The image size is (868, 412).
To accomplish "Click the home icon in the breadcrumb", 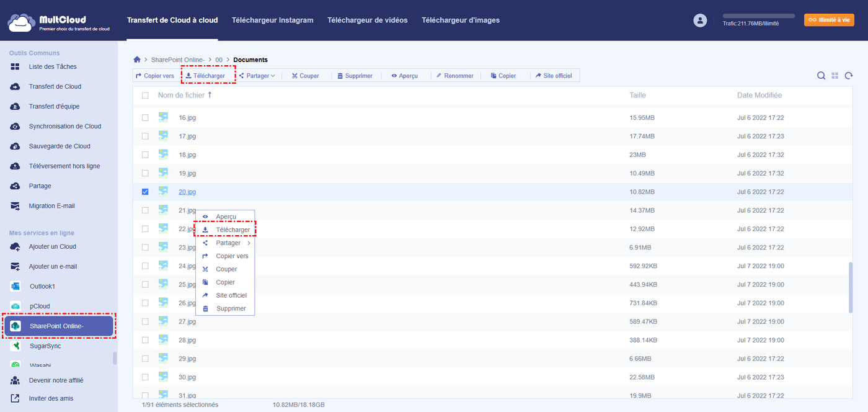I will tap(137, 60).
